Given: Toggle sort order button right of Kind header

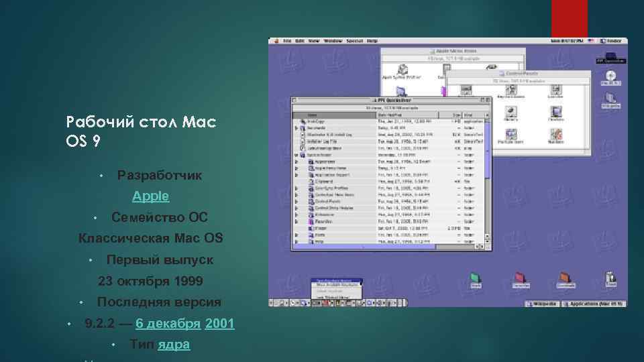Looking at the screenshot, I should (488, 115).
